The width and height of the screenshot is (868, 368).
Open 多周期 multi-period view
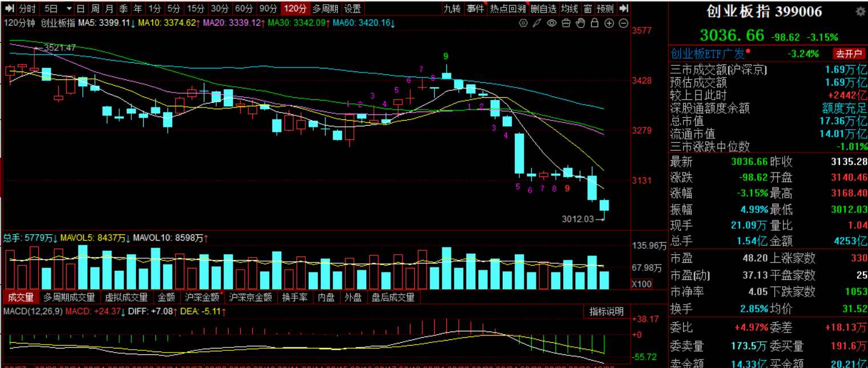pyautogui.click(x=325, y=9)
